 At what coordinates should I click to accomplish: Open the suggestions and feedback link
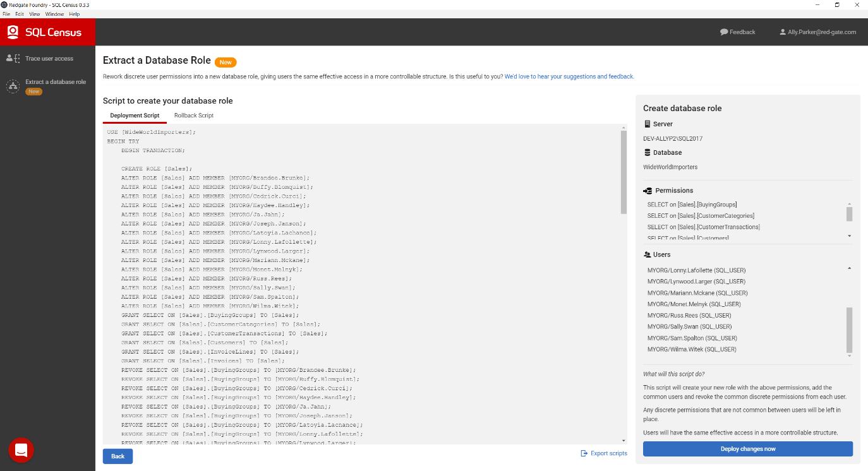[569, 76]
